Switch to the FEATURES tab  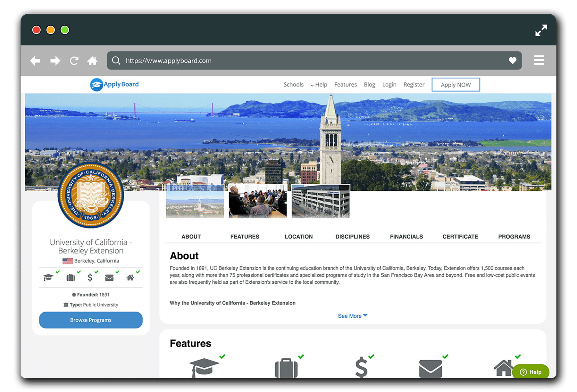click(245, 237)
